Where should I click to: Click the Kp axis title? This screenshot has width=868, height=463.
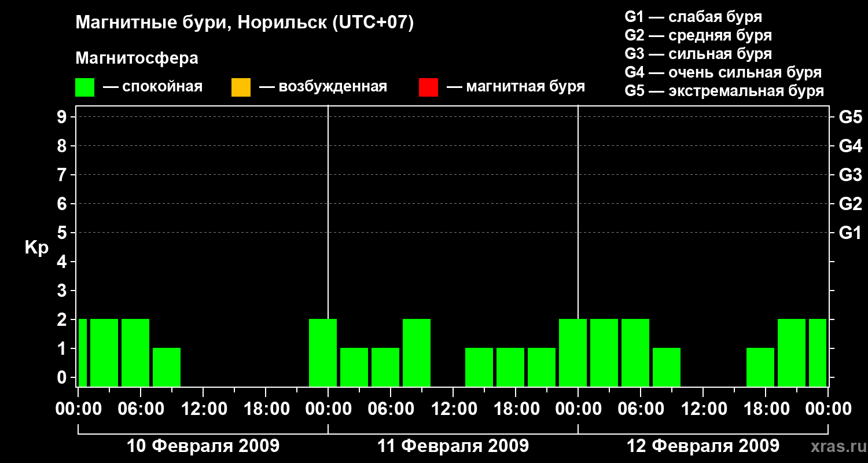pyautogui.click(x=36, y=248)
